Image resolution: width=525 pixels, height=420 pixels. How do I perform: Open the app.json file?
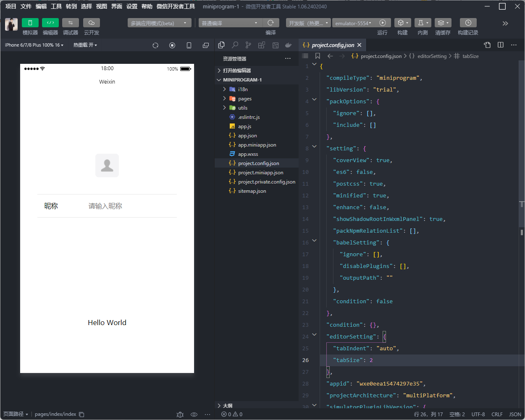tap(257, 136)
